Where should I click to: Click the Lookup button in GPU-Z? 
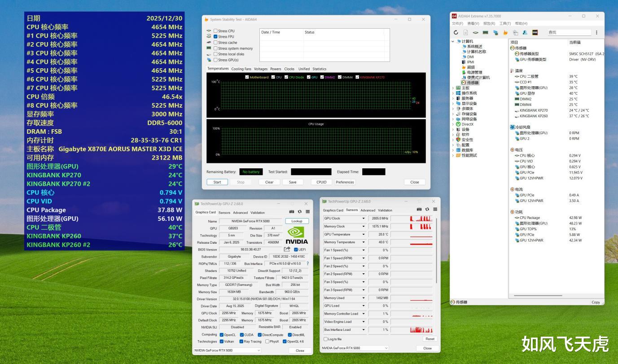(297, 221)
